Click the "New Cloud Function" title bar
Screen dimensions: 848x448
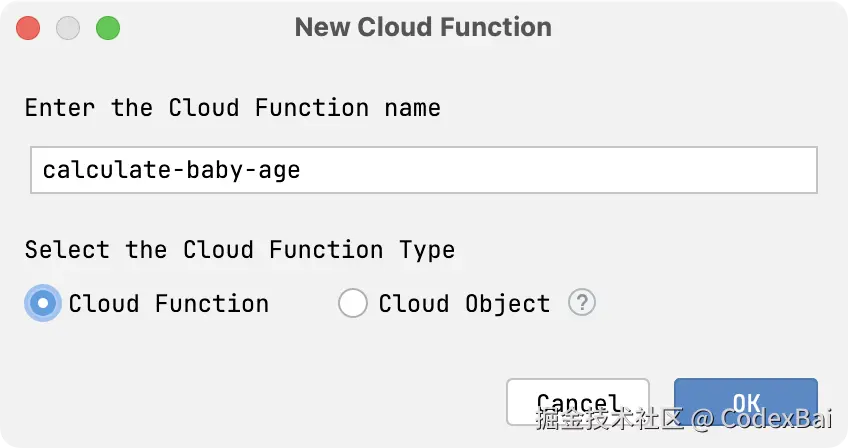coord(423,27)
